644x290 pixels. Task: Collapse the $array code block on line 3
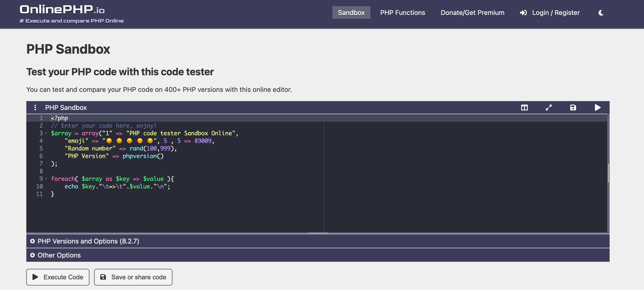pos(46,134)
